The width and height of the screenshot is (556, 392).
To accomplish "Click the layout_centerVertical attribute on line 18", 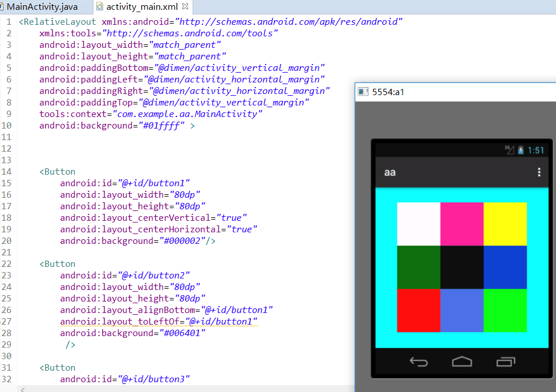I will (x=136, y=218).
